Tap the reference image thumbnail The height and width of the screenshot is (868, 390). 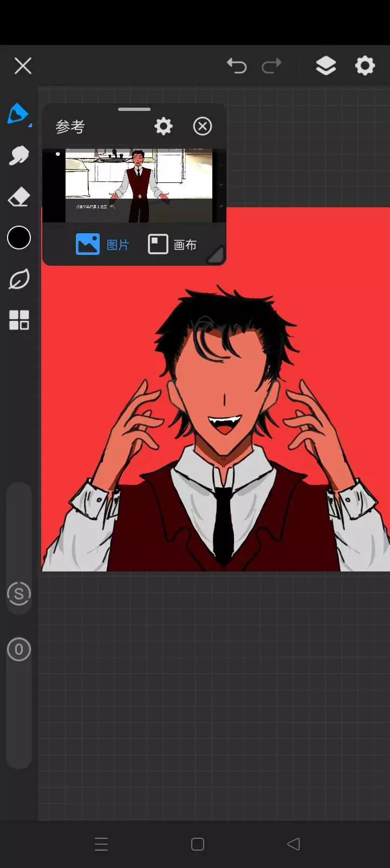(134, 186)
